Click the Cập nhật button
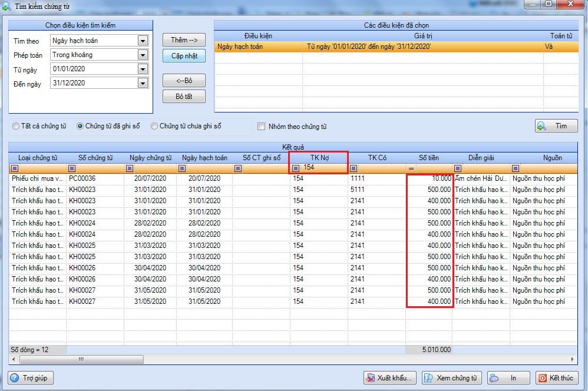588x391 pixels. (x=184, y=56)
